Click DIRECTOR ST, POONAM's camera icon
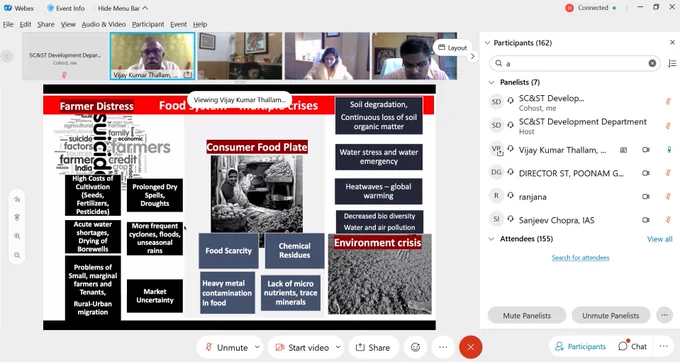680x362 pixels. 646,173
